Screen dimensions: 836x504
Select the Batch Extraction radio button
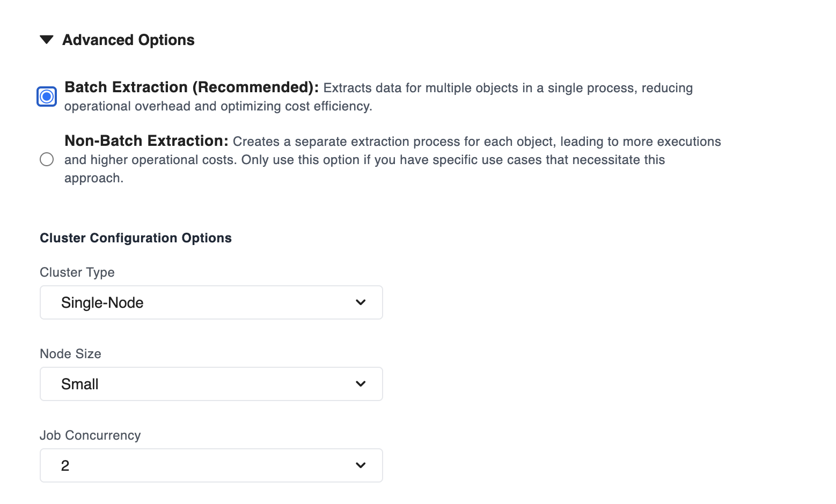click(x=47, y=97)
